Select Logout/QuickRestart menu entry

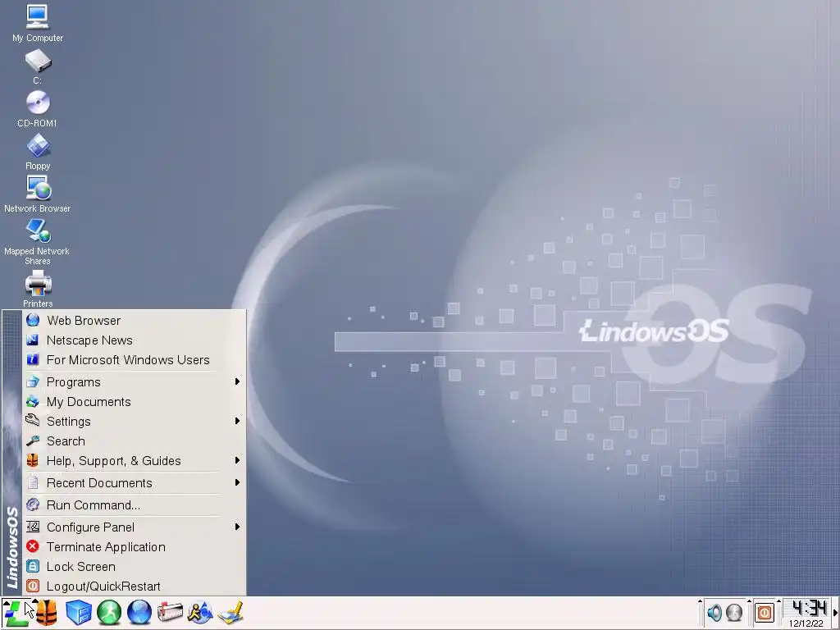135,587
